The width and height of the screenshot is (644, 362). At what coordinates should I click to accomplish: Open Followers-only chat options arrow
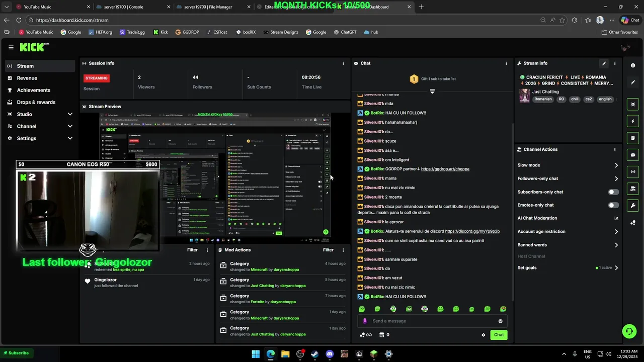click(x=616, y=178)
